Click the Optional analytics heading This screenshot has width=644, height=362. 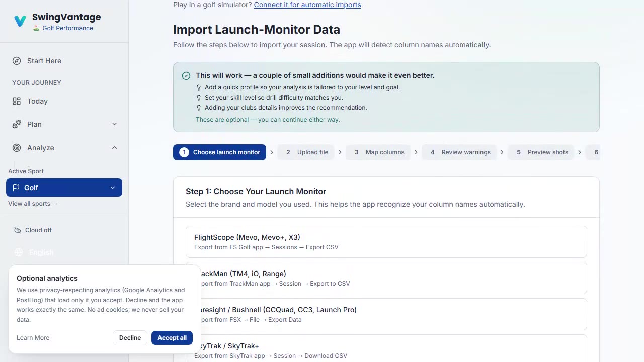click(x=47, y=278)
